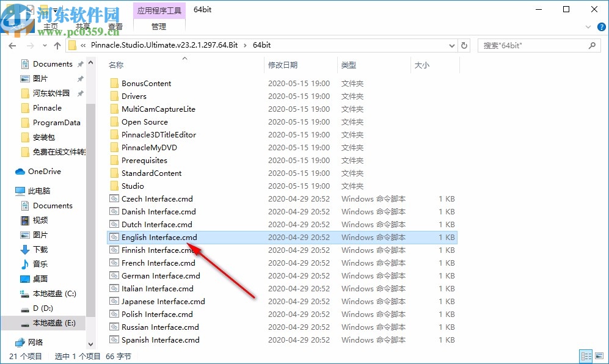Go up one folder level
This screenshot has width=609, height=364.
click(57, 46)
